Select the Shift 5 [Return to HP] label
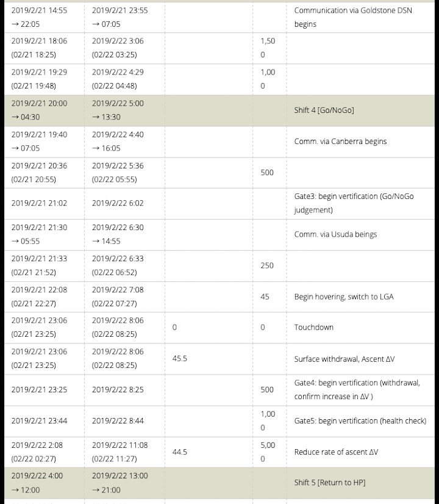 [x=330, y=483]
